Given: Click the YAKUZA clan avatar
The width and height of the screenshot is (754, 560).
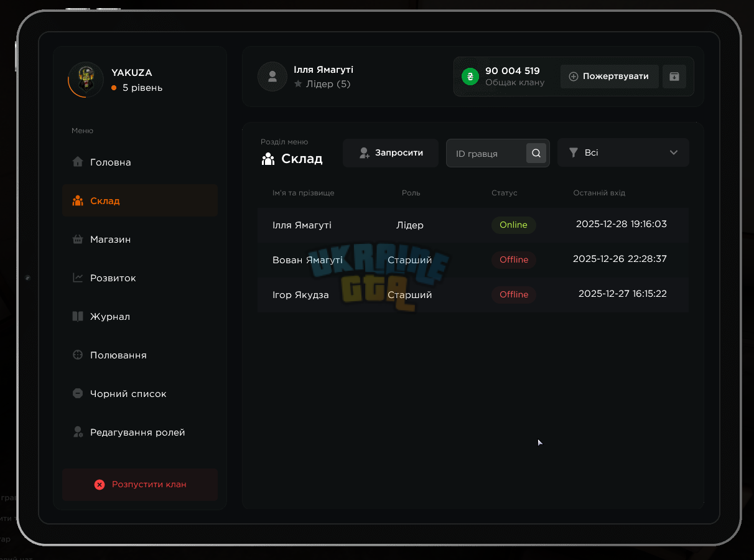Looking at the screenshot, I should tap(86, 80).
